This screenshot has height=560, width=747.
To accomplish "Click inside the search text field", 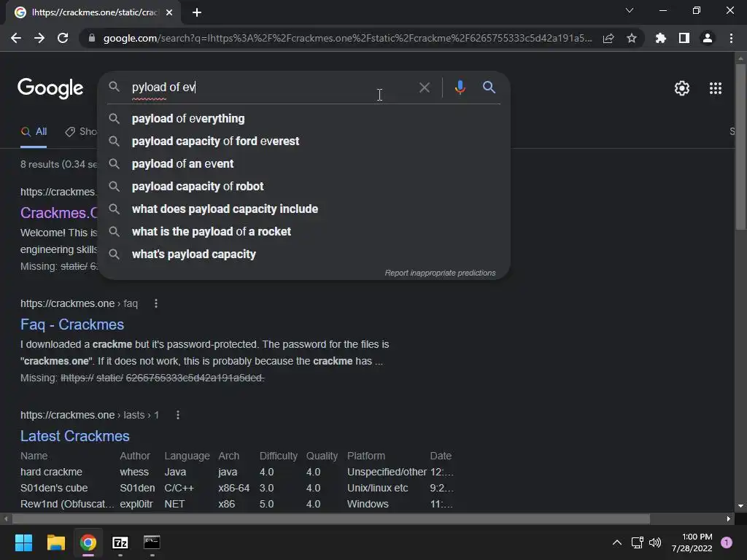I will (x=271, y=87).
